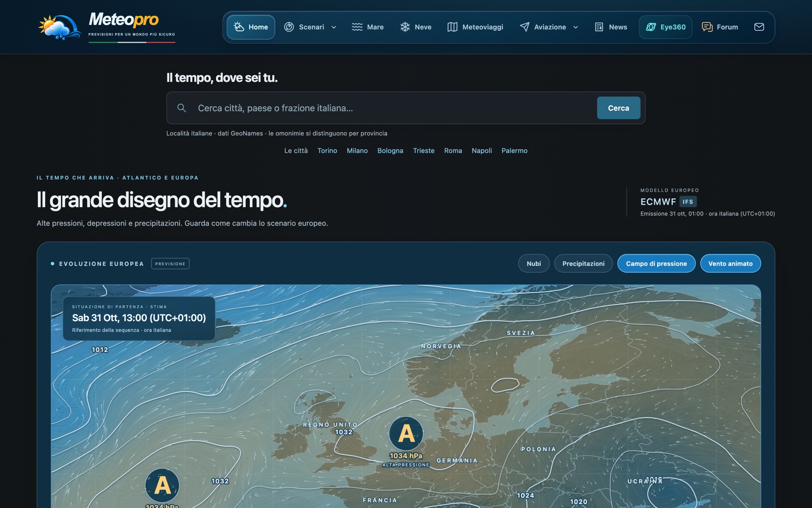812x508 pixels.
Task: Click the Scenari radar icon
Action: [x=289, y=27]
